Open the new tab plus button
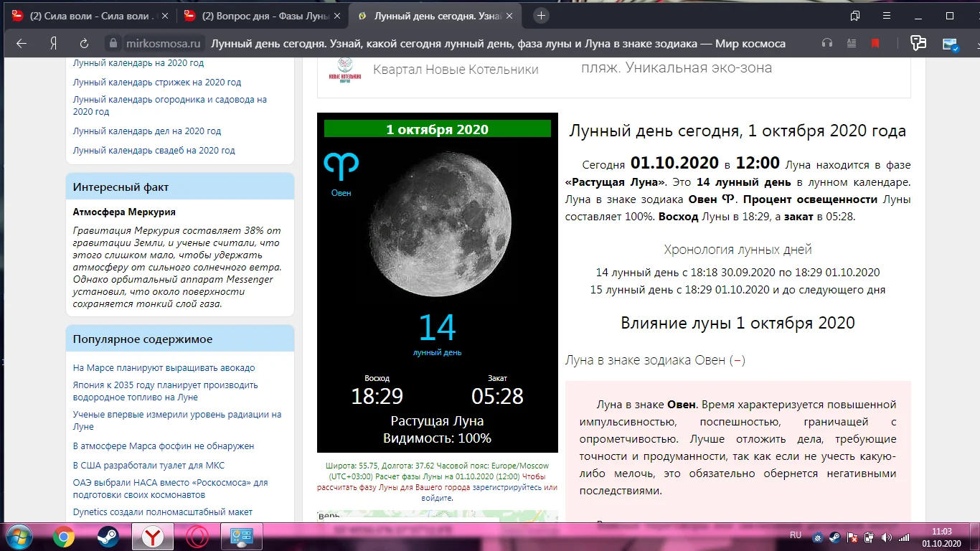 click(x=540, y=15)
